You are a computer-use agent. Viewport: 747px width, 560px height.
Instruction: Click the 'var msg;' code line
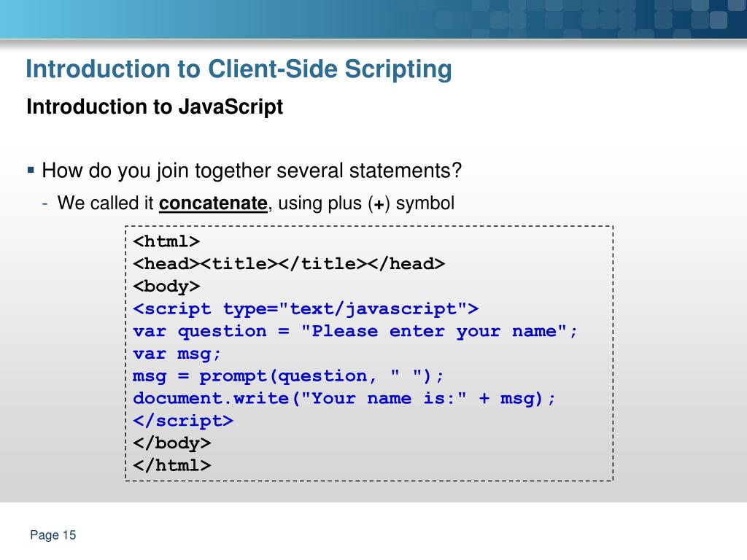tap(177, 354)
